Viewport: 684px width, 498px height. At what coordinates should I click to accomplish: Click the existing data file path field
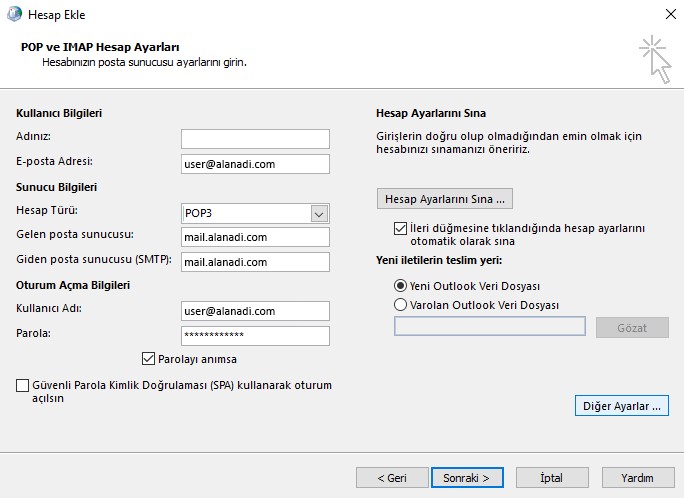point(490,326)
